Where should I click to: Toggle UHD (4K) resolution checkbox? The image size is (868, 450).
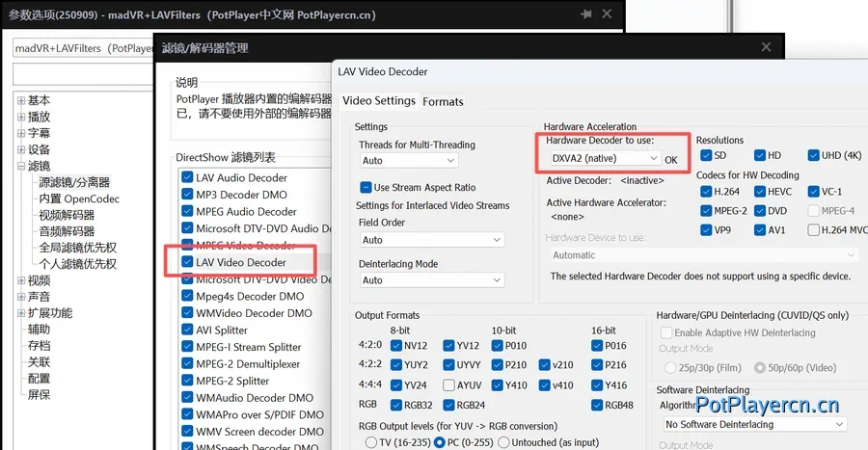click(813, 155)
